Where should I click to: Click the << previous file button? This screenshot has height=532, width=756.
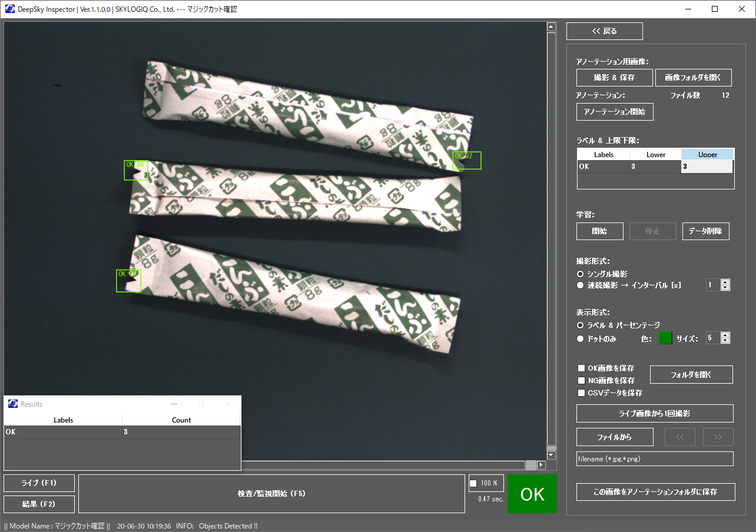[x=680, y=437]
